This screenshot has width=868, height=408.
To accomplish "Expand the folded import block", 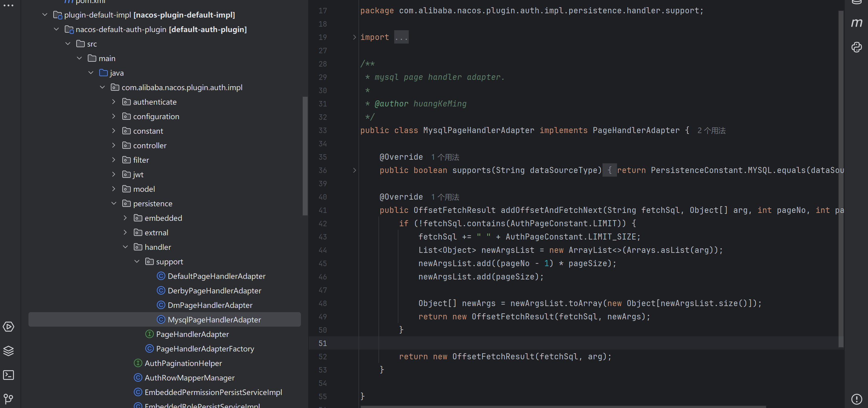I will click(354, 38).
